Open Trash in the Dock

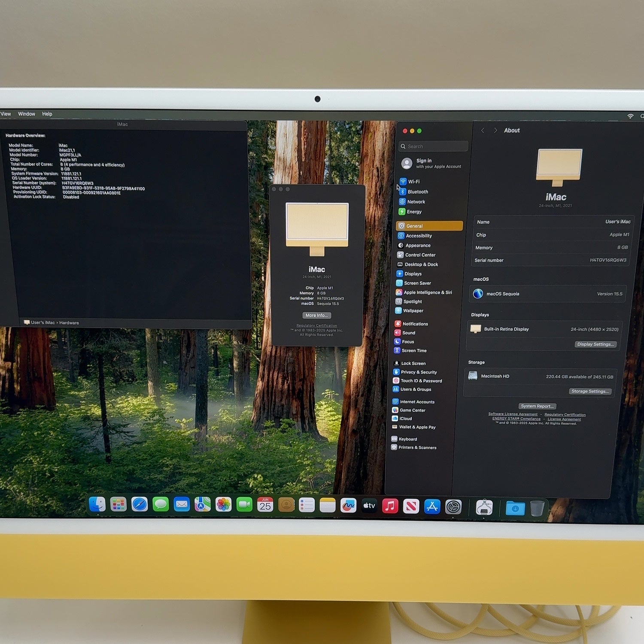tap(537, 509)
